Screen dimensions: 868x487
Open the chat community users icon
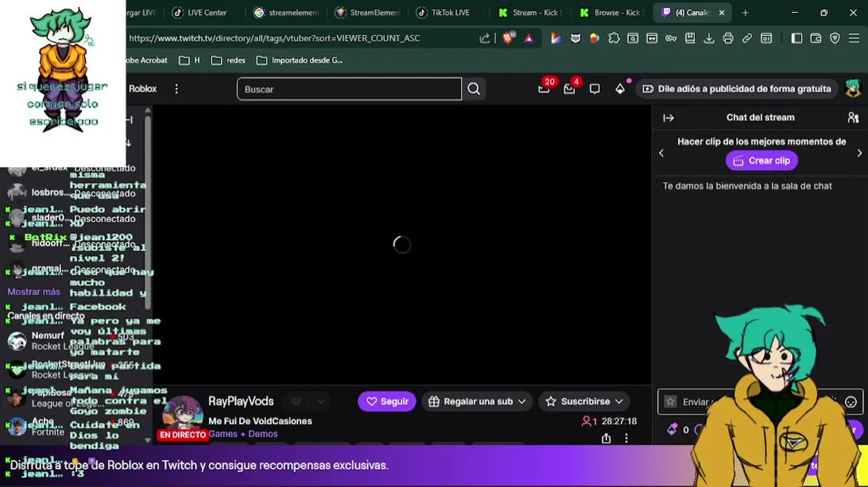(x=853, y=118)
